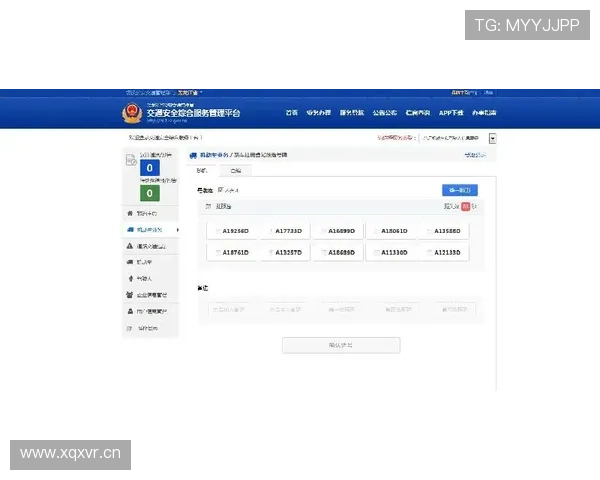
Task: Switch to the second tab under the breadcrumb
Action: coord(236,171)
